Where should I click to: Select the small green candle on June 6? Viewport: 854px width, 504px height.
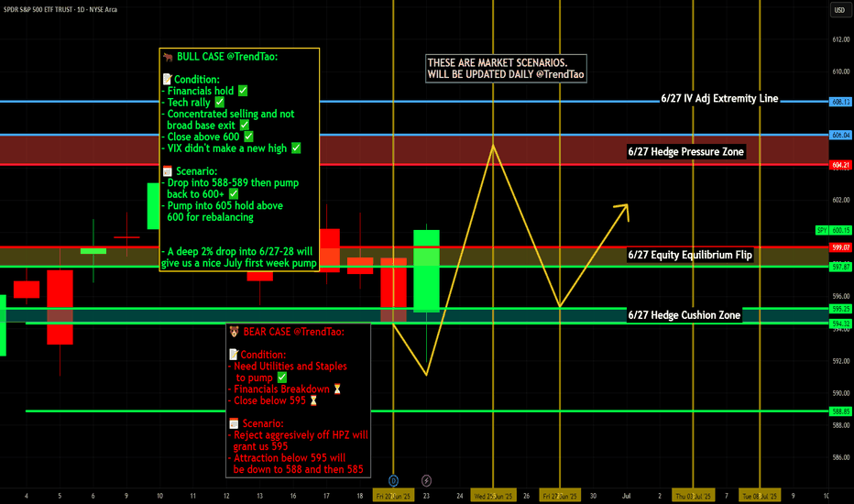click(93, 251)
